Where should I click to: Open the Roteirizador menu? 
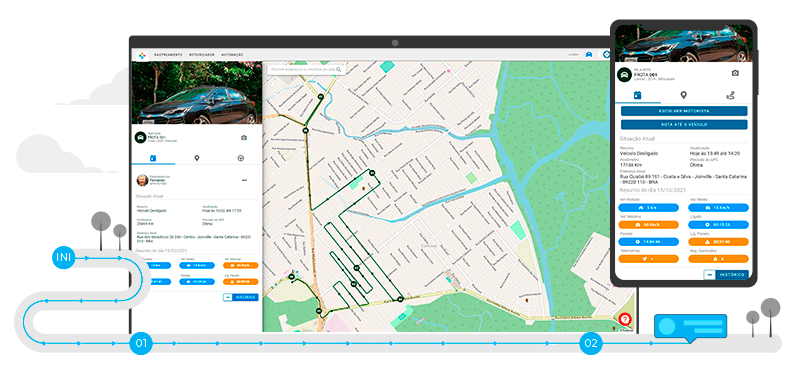tap(202, 55)
